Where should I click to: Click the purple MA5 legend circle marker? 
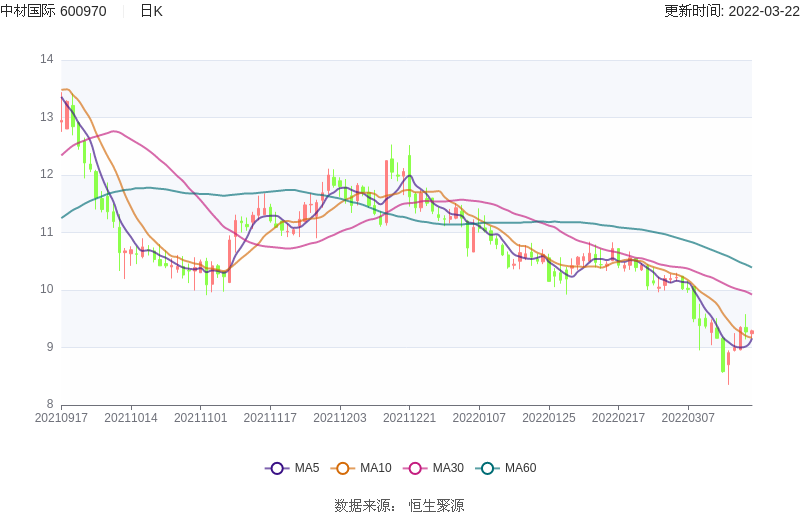click(x=277, y=468)
